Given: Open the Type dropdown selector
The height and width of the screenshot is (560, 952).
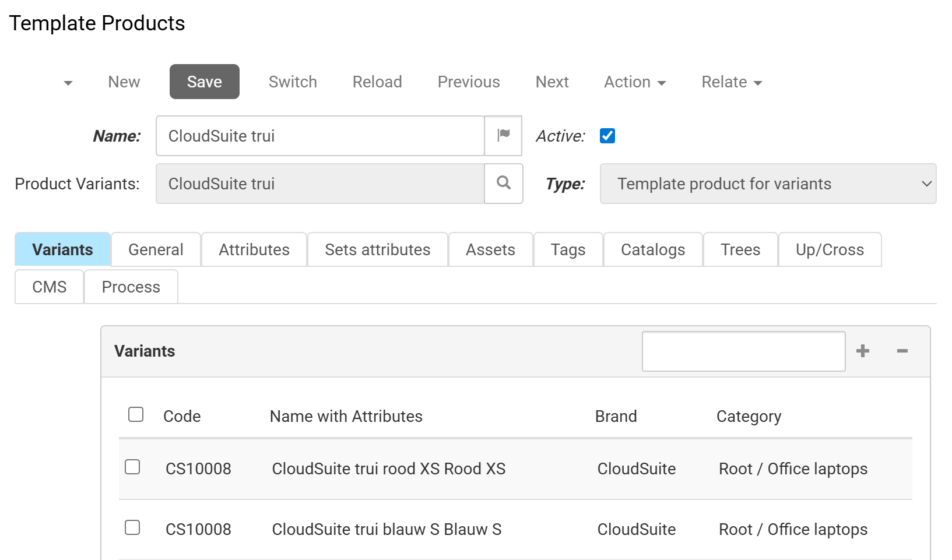Looking at the screenshot, I should [x=768, y=184].
